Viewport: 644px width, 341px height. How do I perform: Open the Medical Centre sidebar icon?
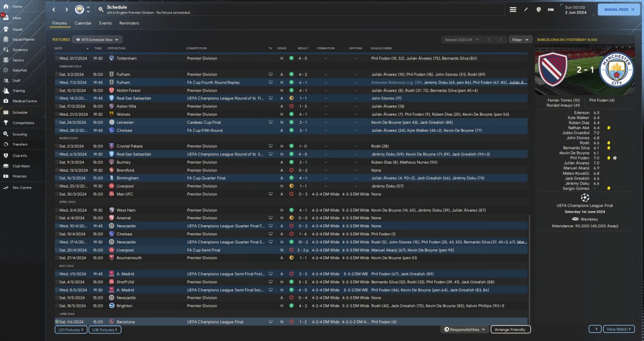(x=6, y=101)
